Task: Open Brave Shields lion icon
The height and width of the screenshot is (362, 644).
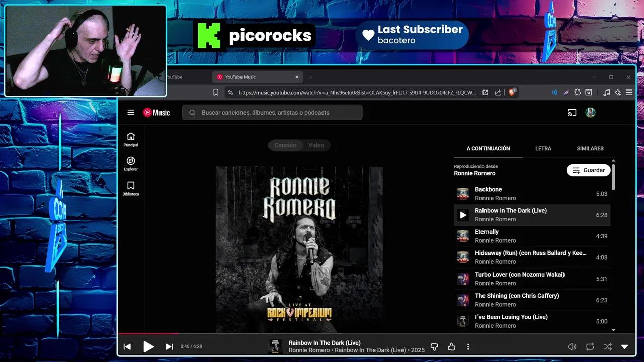Action: (x=512, y=92)
